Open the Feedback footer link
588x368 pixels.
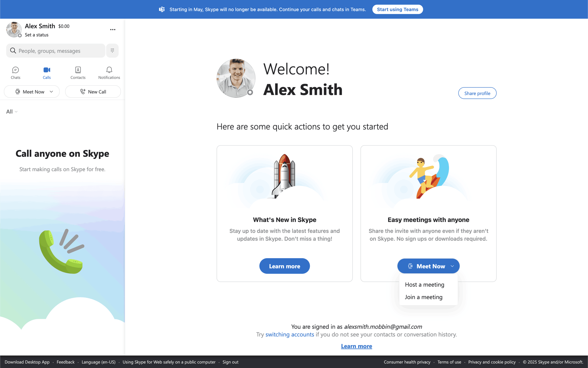pos(66,362)
